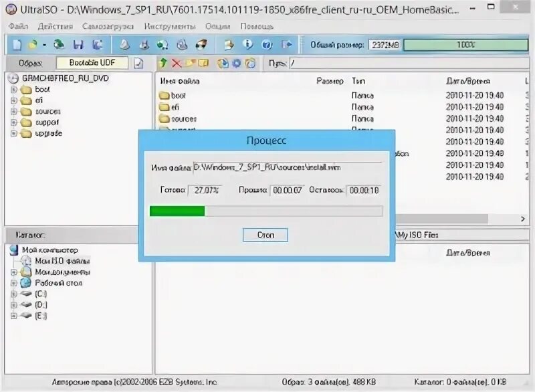The height and width of the screenshot is (392, 535).
Task: Open the Опции menu
Action: pyautogui.click(x=218, y=26)
